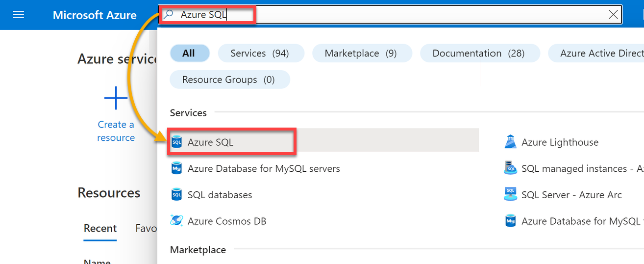Click the SQL databases icon
The image size is (644, 264).
click(176, 195)
